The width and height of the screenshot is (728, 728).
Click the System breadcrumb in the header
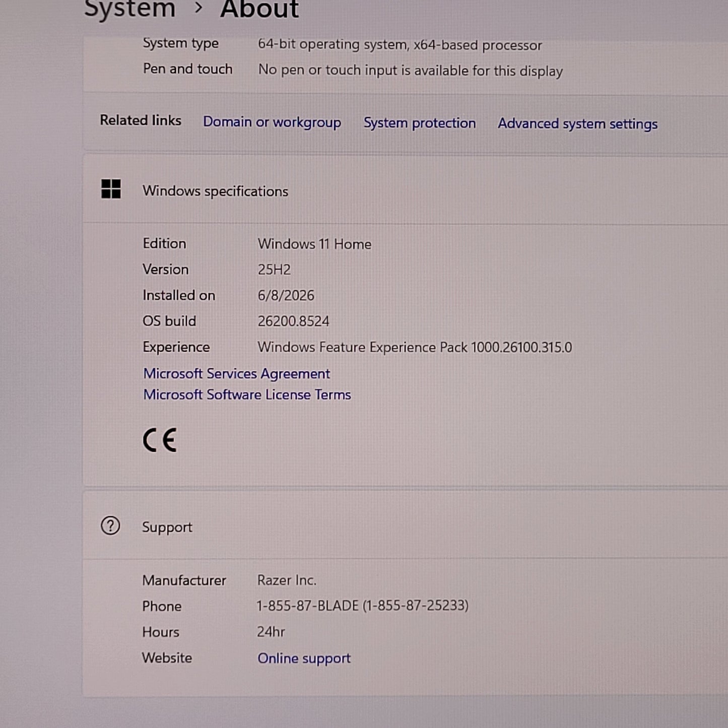(129, 9)
